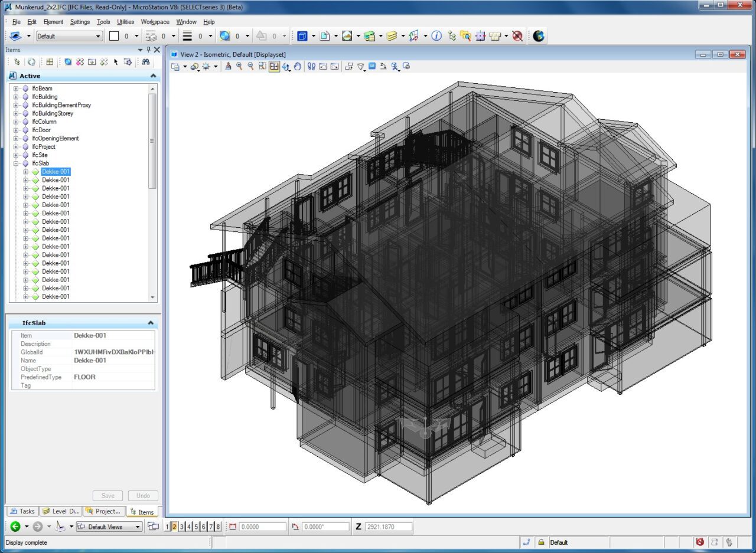Toggle view window number 8
This screenshot has width=756, height=553.
tap(218, 526)
